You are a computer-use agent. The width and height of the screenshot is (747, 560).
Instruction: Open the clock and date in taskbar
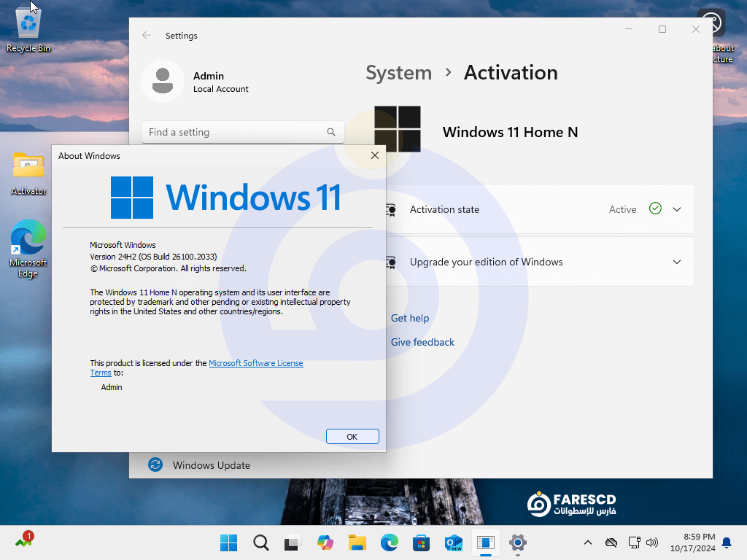(x=693, y=542)
